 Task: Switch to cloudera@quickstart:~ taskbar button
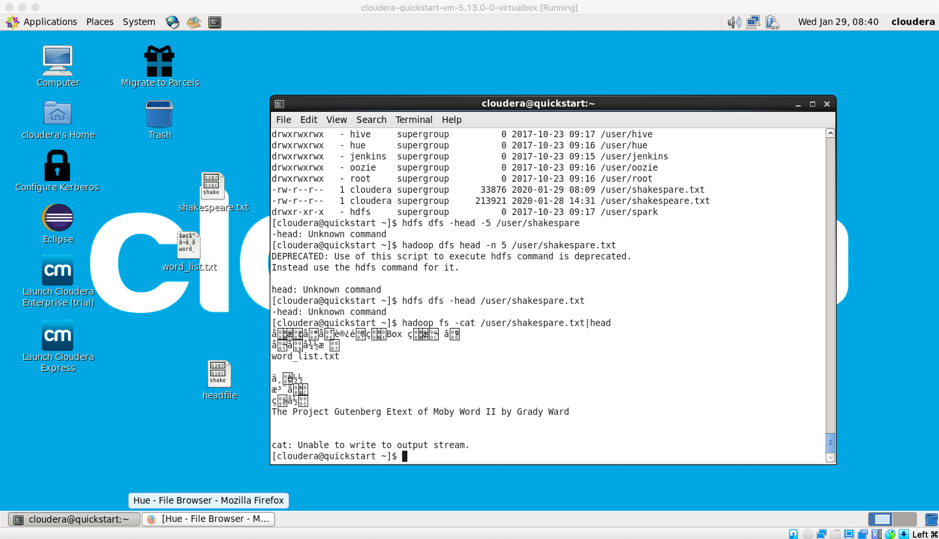pos(74,519)
